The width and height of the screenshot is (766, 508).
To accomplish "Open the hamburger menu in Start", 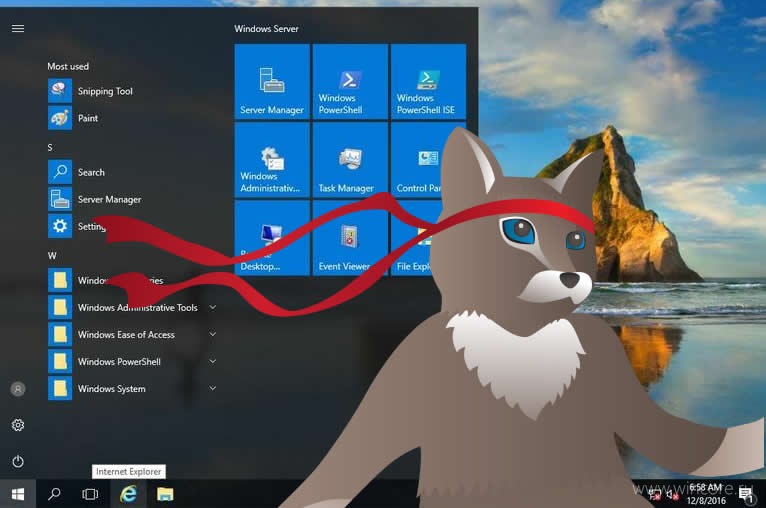I will pos(18,28).
